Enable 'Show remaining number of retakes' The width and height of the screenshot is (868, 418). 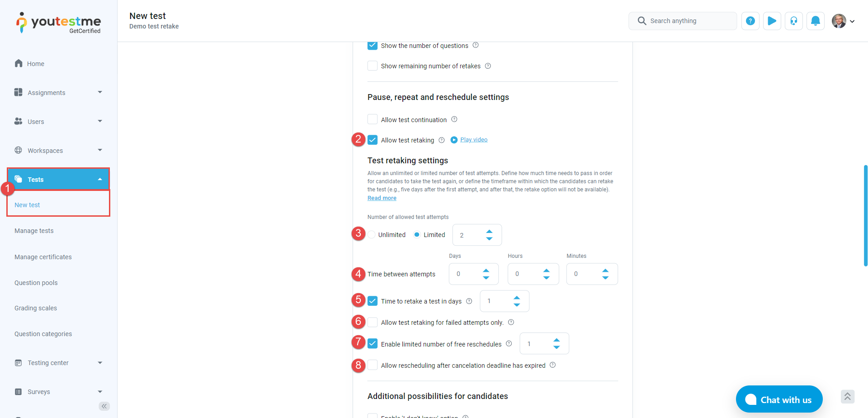click(373, 66)
